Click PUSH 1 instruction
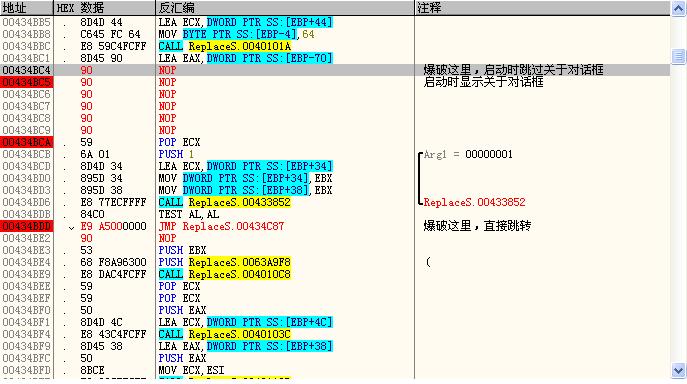This screenshot has height=384, width=687. click(x=176, y=154)
